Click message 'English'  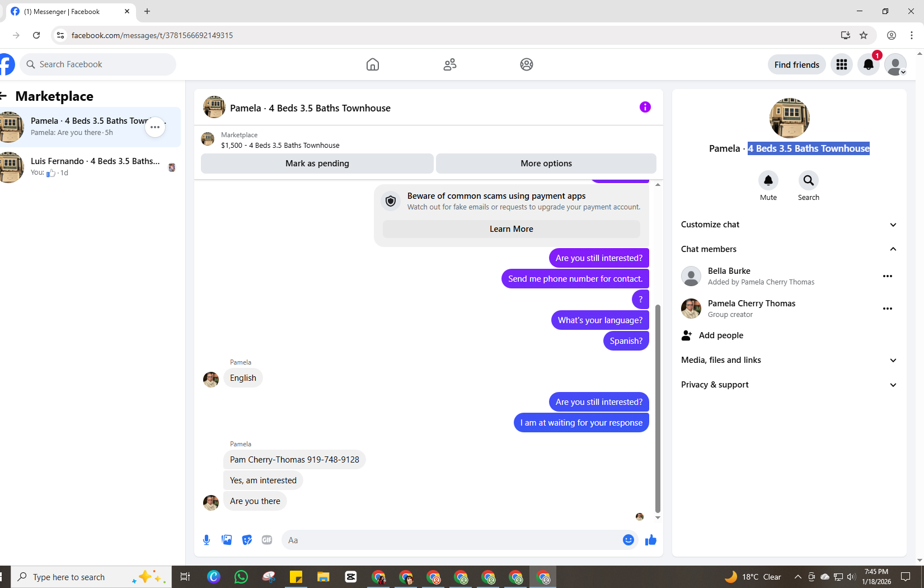tap(243, 378)
